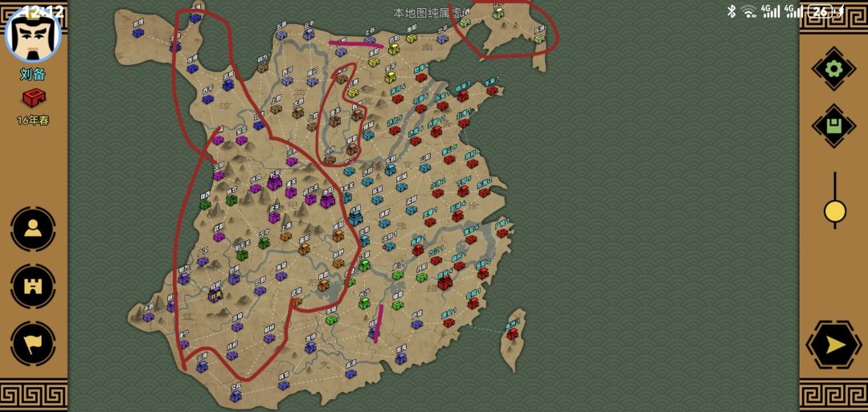Select 长安 purple capital city
Image resolution: width=868 pixels, height=412 pixels.
click(x=275, y=182)
